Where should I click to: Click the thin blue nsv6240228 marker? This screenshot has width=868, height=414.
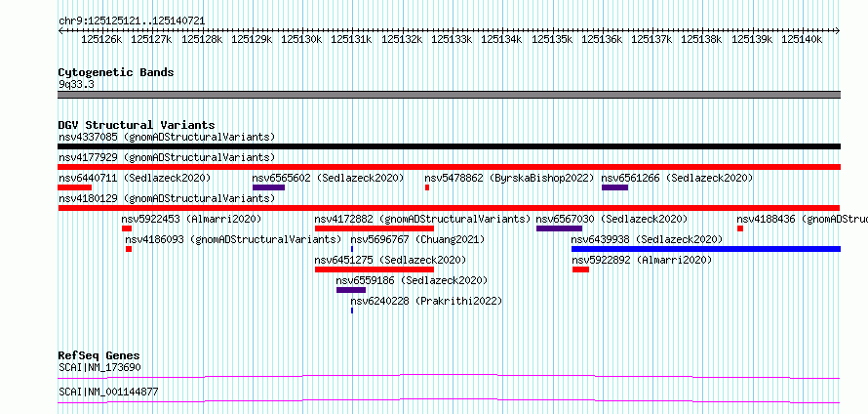(352, 310)
